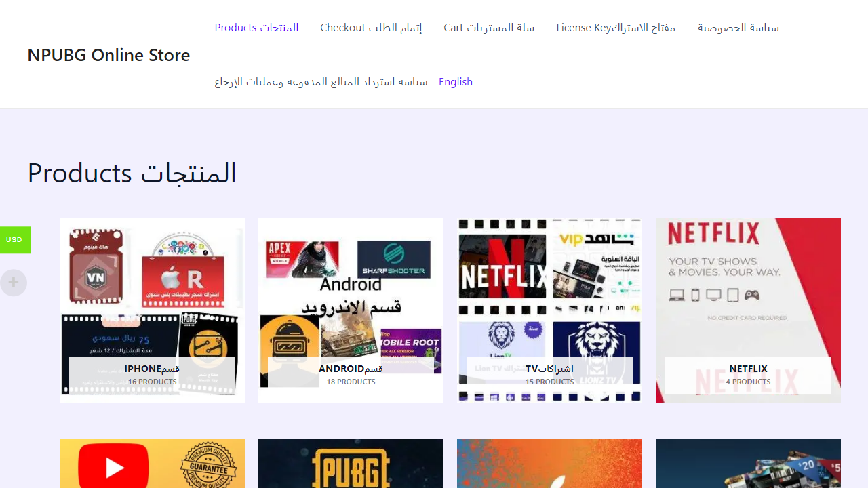Open the YouTube category thumbnail
868x488 pixels.
(x=152, y=464)
